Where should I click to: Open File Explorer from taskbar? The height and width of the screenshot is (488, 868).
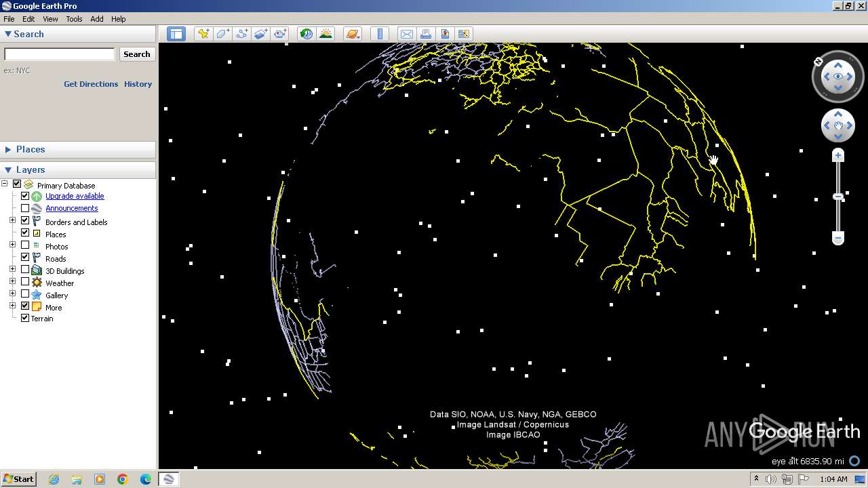click(77, 479)
